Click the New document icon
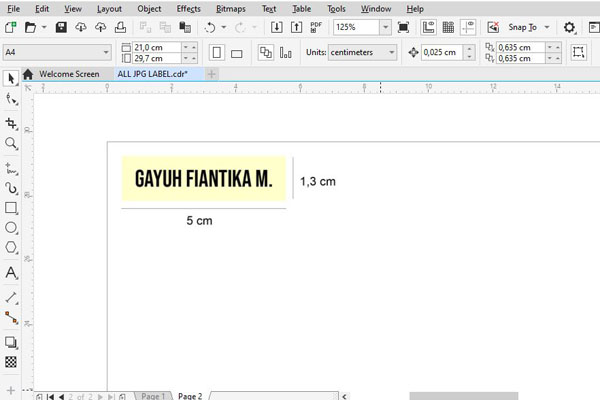Viewport: 600px width, 400px height. (11, 27)
